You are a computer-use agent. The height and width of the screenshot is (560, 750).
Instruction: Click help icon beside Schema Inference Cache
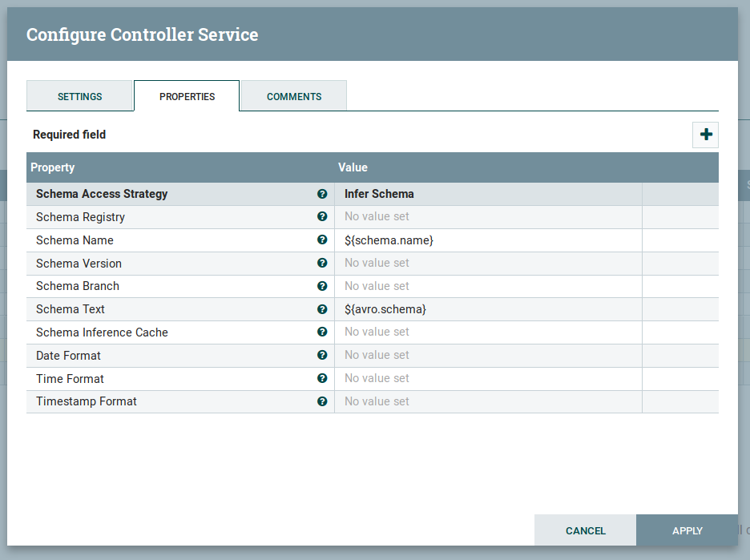(322, 332)
